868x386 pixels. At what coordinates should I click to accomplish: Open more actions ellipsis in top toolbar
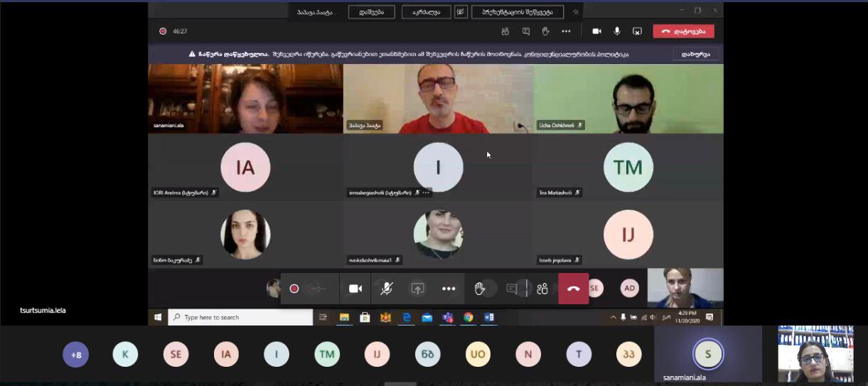tap(566, 31)
